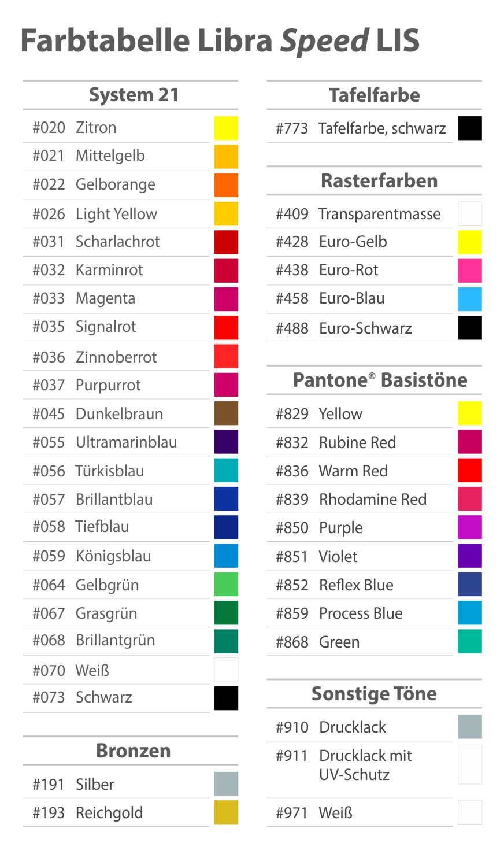Click the #064 Gelbgrün green swatch
This screenshot has height=854, width=504.
pos(226,585)
